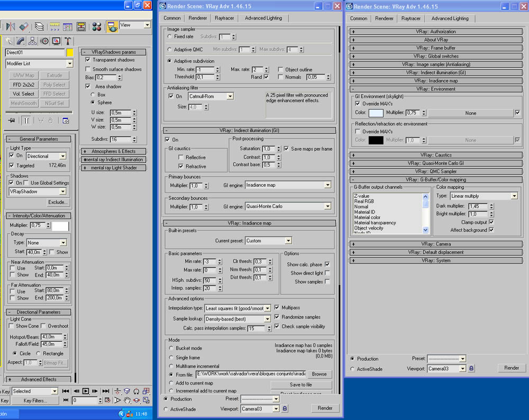Click the Save to file button
This screenshot has width=529, height=420.
point(301,385)
